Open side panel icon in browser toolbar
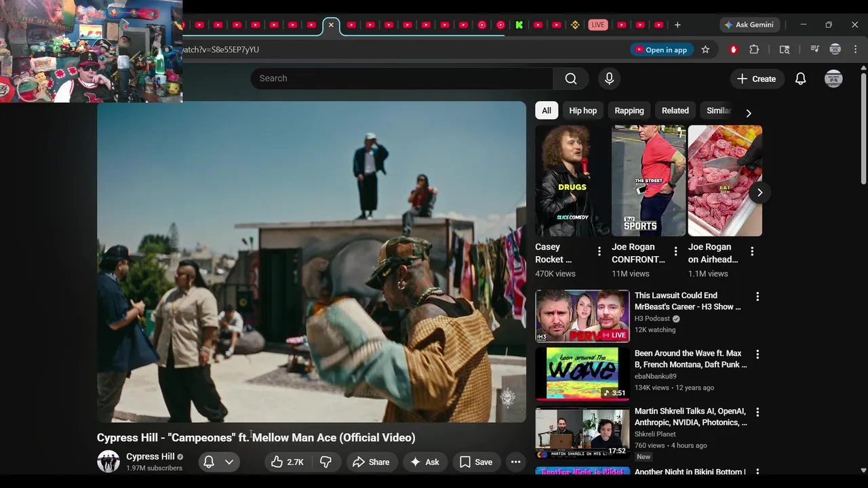 785,49
